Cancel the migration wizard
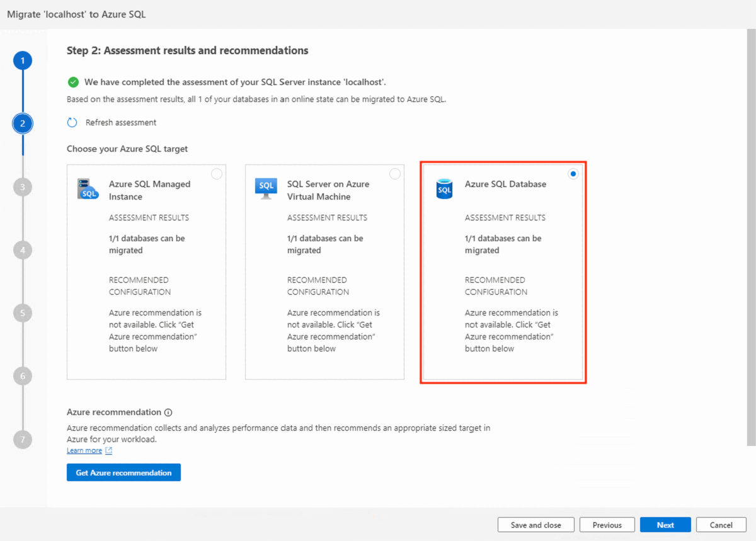 tap(721, 525)
